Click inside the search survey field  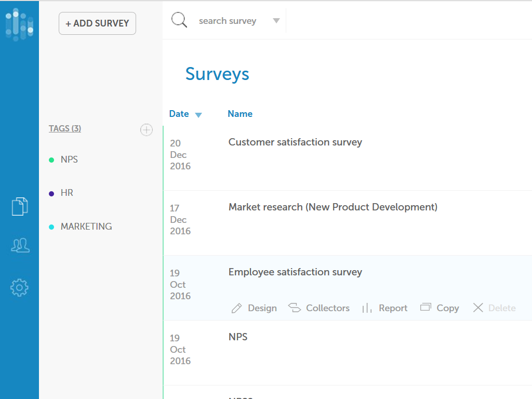click(228, 21)
